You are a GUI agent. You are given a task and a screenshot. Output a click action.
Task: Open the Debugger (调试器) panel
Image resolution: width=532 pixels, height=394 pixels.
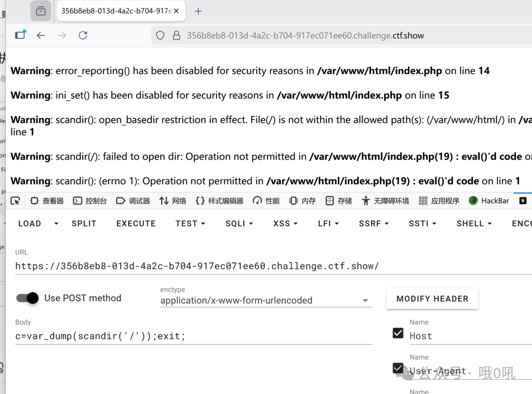(133, 201)
